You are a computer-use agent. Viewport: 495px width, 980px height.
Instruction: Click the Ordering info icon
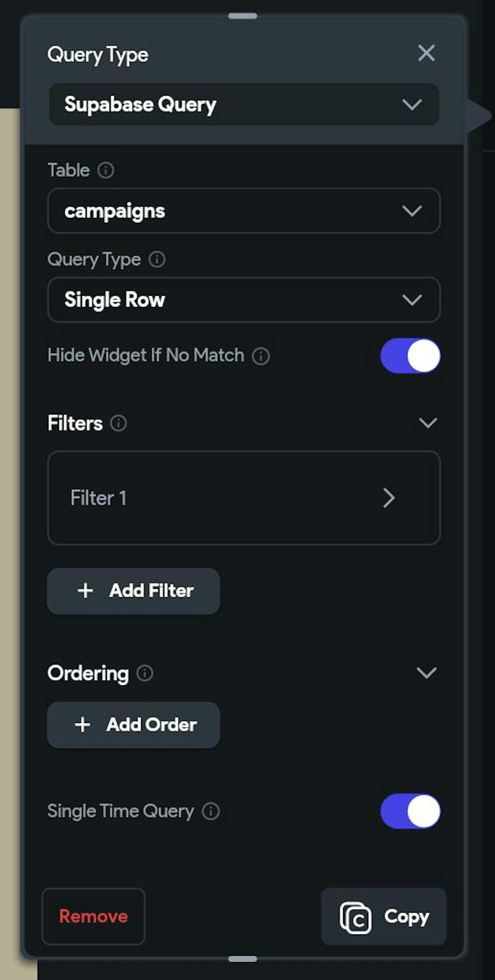coord(145,673)
